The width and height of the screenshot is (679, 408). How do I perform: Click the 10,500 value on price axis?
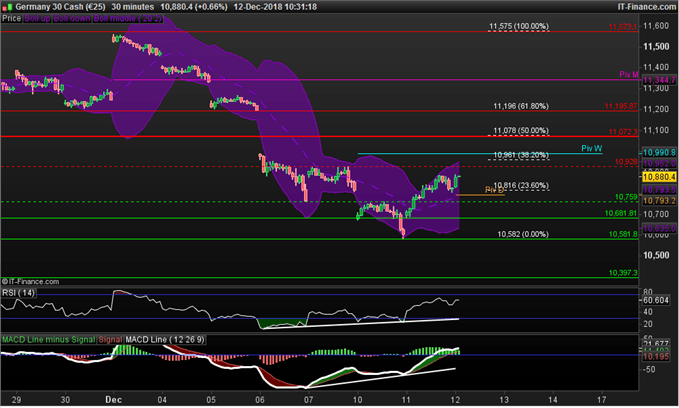(x=656, y=256)
